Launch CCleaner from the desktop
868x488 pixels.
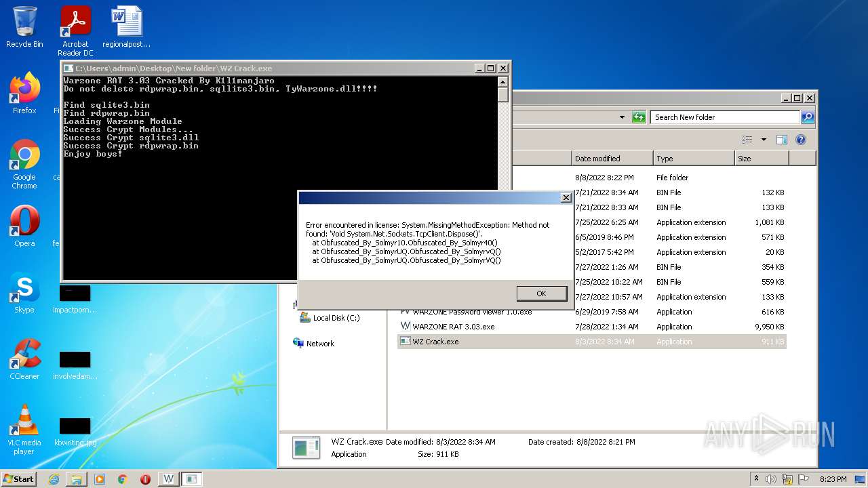pos(24,360)
